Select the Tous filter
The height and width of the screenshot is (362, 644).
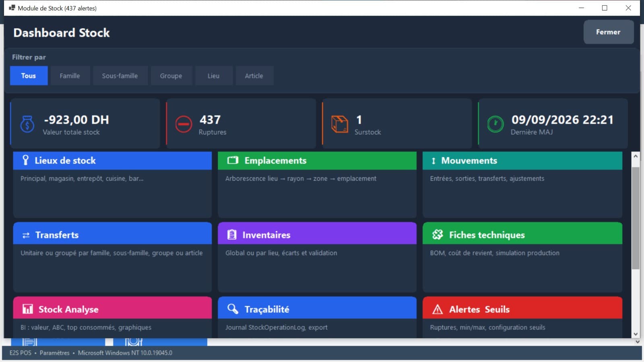(x=29, y=76)
